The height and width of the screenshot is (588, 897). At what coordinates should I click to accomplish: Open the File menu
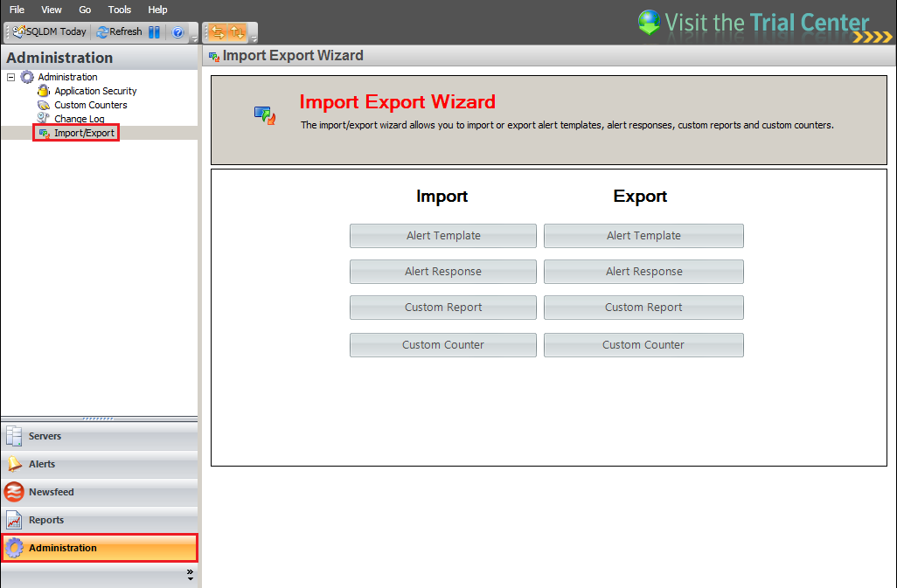(17, 10)
